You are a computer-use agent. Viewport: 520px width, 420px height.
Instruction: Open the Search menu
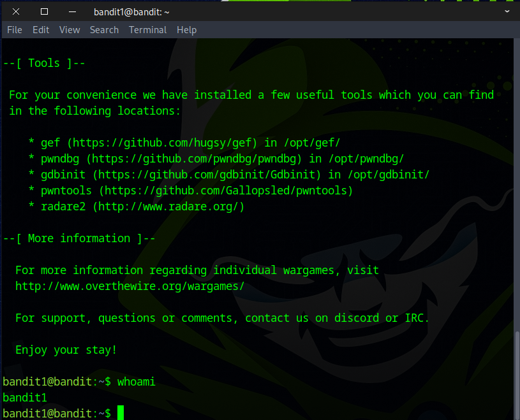tap(104, 30)
